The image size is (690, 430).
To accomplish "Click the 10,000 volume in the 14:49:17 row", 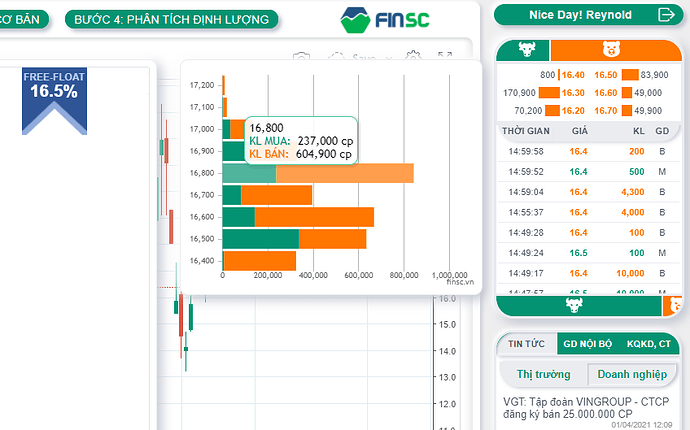I will coord(630,273).
